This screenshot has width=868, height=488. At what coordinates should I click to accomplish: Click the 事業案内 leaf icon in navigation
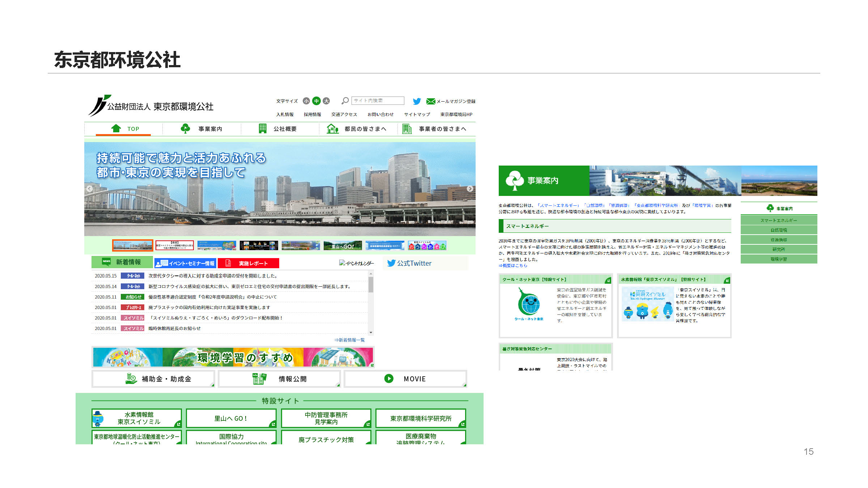pyautogui.click(x=186, y=128)
